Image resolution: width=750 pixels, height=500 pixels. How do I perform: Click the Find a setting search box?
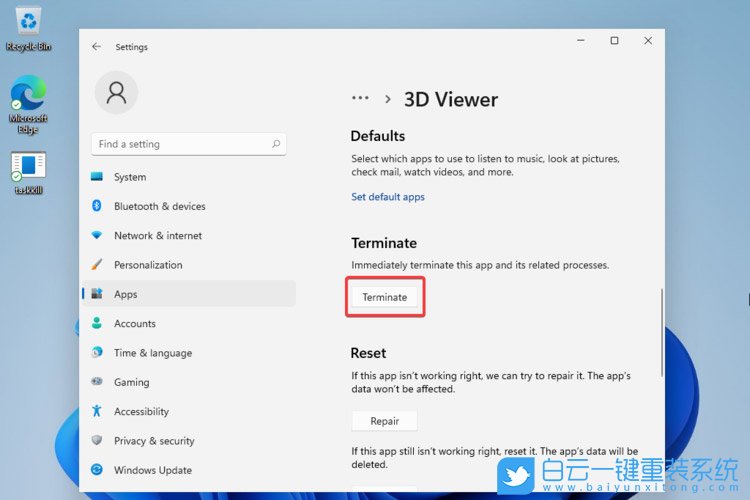pyautogui.click(x=180, y=144)
